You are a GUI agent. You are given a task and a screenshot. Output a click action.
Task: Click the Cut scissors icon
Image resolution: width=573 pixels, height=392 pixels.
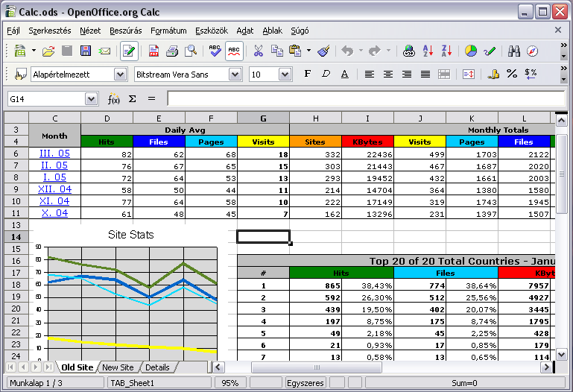[258, 51]
